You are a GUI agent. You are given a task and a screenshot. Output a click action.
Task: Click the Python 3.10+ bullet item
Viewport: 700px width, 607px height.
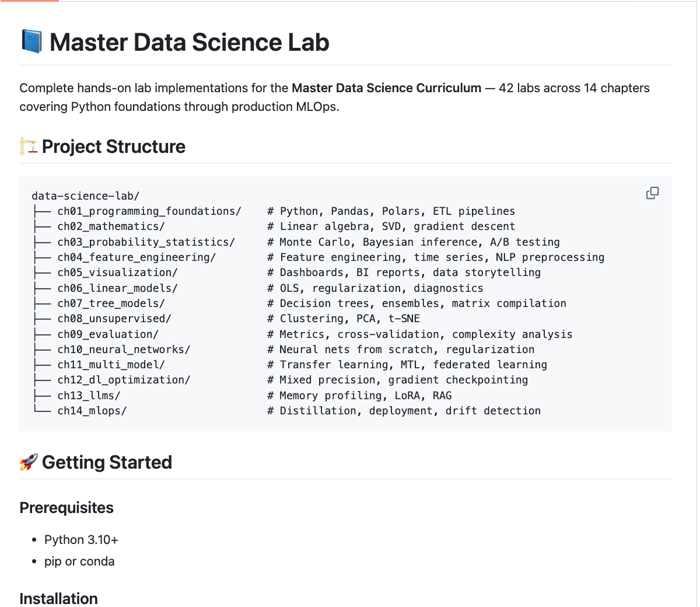point(81,540)
